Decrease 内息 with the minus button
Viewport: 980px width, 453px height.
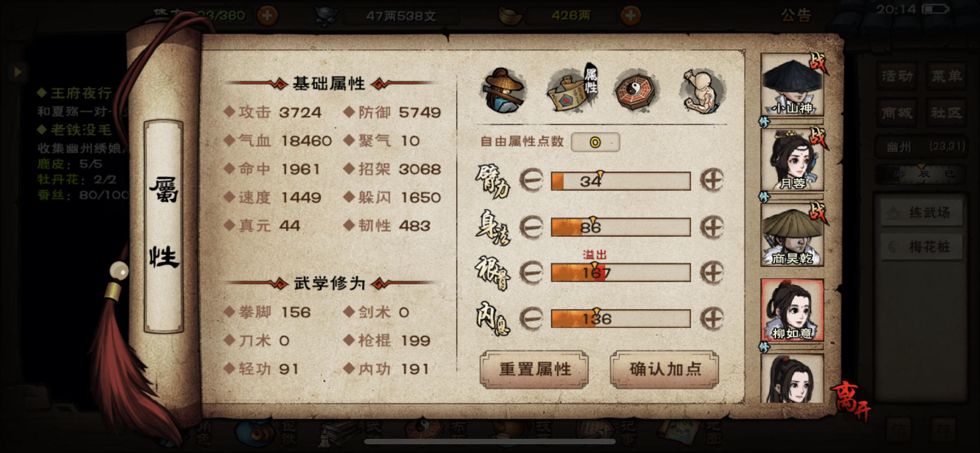pos(530,318)
